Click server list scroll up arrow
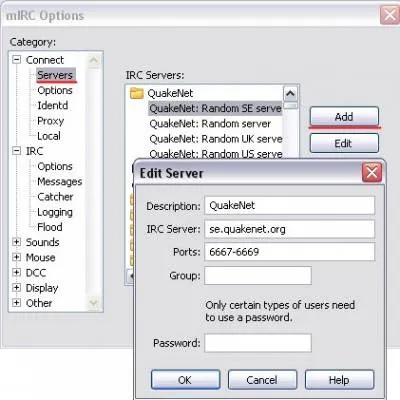This screenshot has height=400, width=400. (x=290, y=94)
